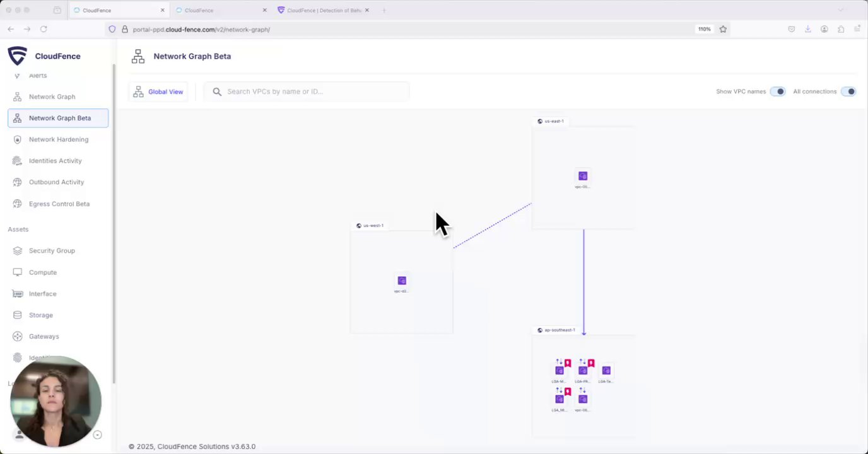
Task: Close the CloudFence Detection tab
Action: pos(367,10)
